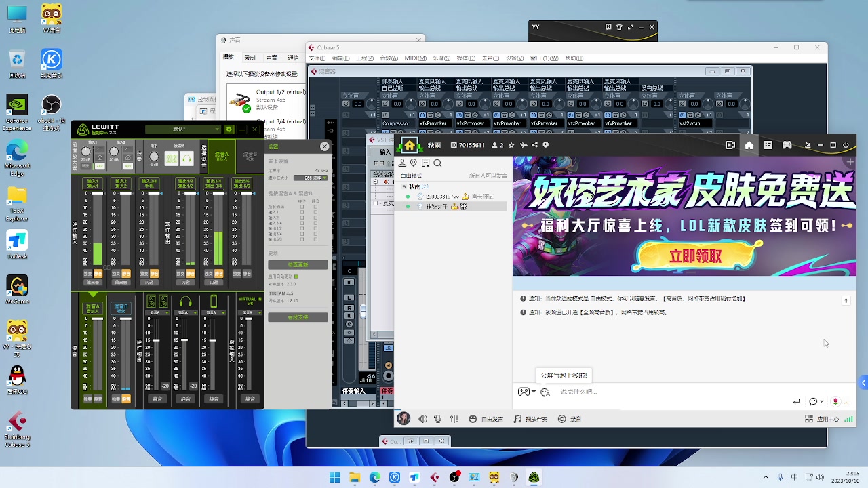Open the LEWITT preset dropdown 默认

pos(183,129)
